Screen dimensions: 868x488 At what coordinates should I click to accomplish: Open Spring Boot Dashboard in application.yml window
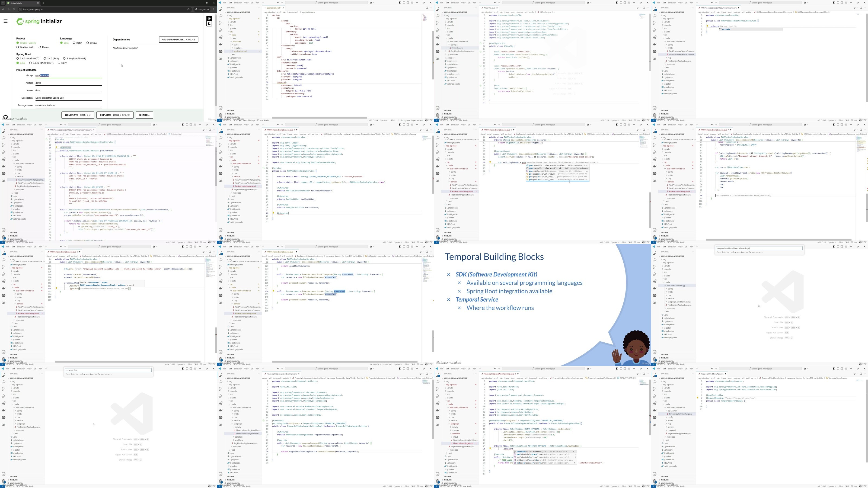tap(221, 51)
